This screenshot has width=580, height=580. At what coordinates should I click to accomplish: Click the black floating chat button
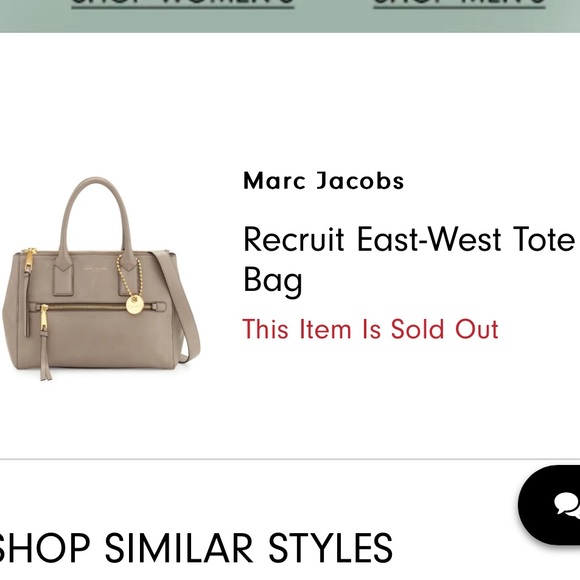coord(549,505)
